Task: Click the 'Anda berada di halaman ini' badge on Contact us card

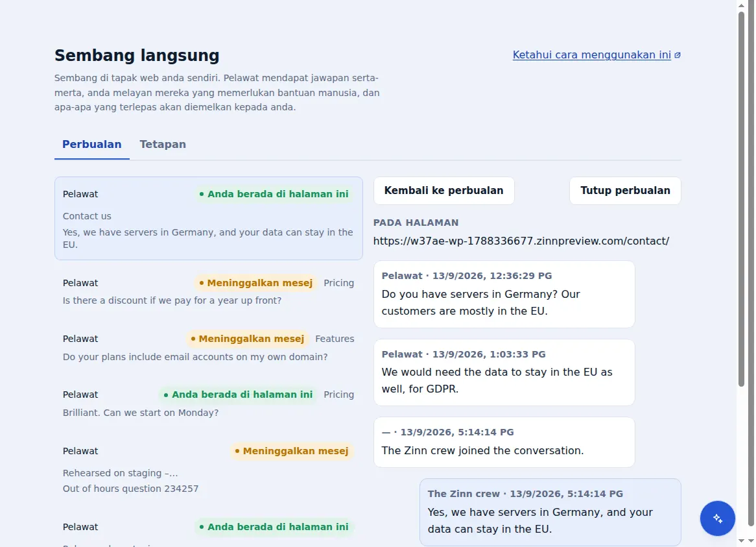Action: 274,194
